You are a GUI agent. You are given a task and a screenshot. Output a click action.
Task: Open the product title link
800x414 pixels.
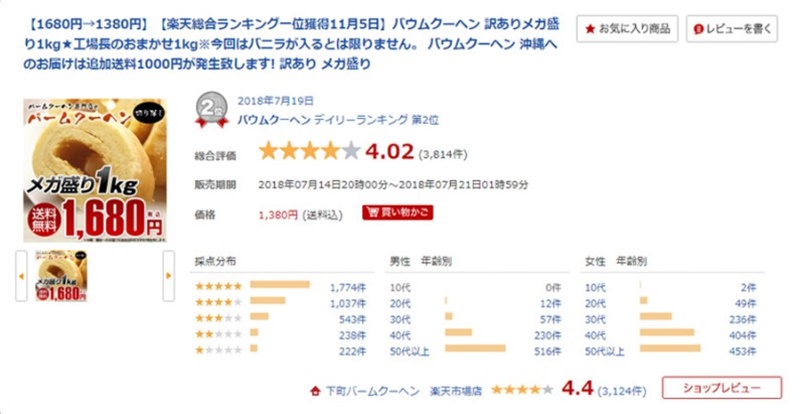click(x=291, y=44)
